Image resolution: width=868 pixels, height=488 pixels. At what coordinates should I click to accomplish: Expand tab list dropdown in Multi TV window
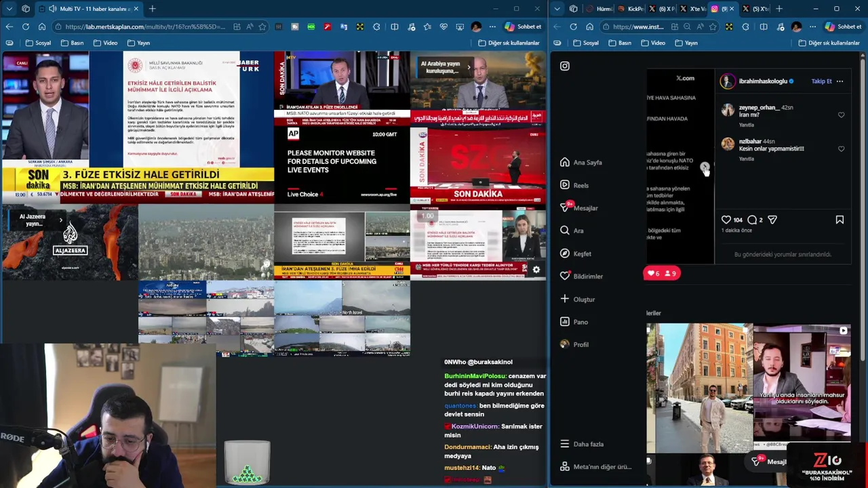coord(9,9)
